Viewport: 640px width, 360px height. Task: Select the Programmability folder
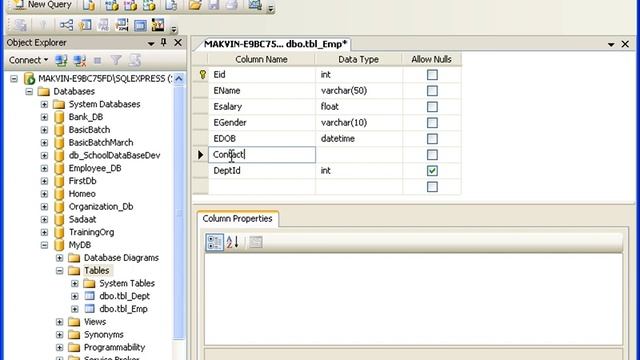[x=114, y=347]
